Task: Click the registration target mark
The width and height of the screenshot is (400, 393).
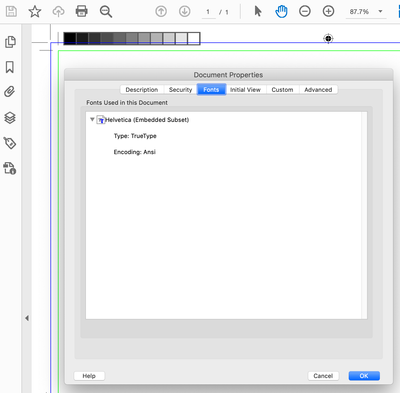Action: point(328,39)
